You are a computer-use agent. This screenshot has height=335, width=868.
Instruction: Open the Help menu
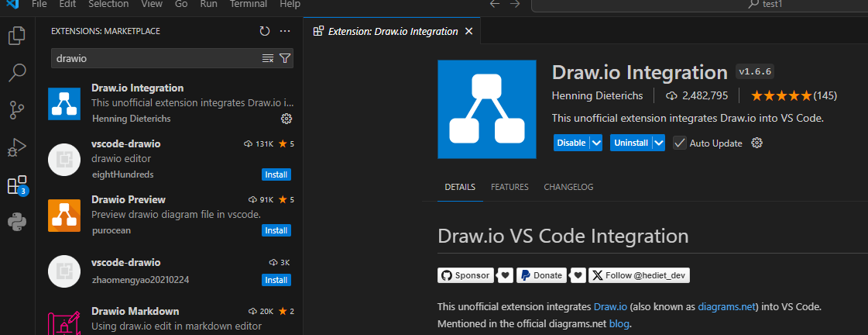pyautogui.click(x=290, y=4)
